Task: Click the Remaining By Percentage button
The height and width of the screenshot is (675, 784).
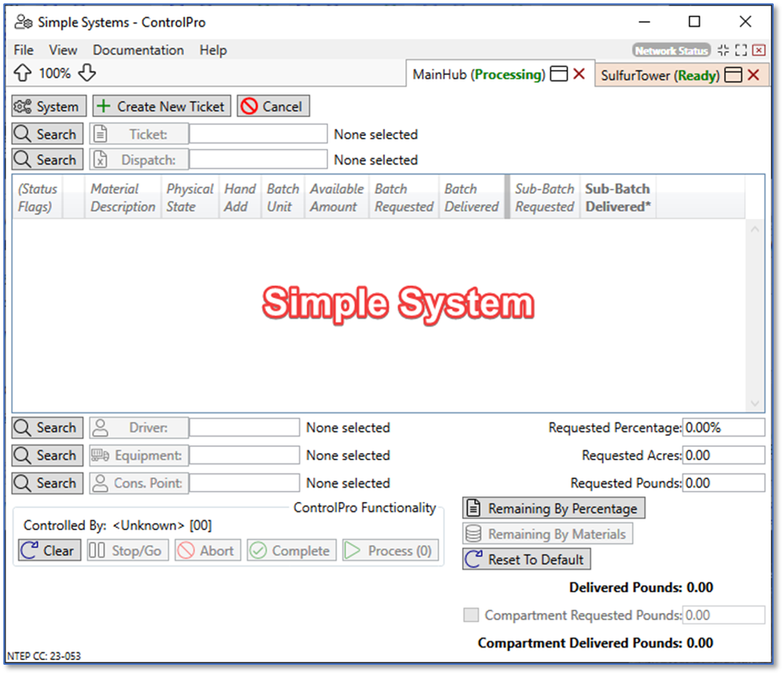Action: coord(553,509)
